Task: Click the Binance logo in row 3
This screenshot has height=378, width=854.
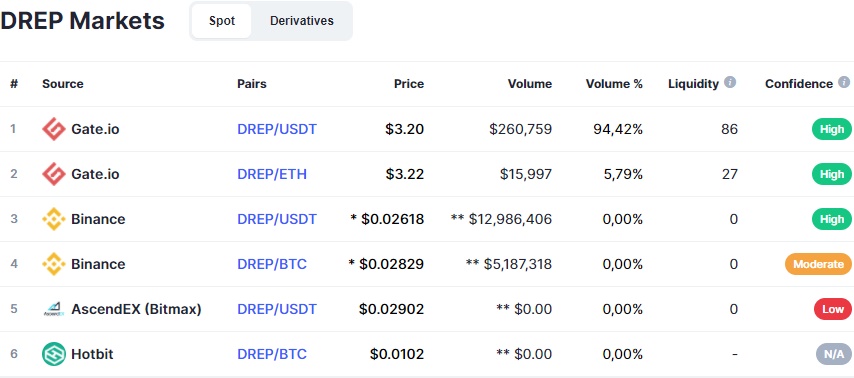Action: click(x=54, y=219)
